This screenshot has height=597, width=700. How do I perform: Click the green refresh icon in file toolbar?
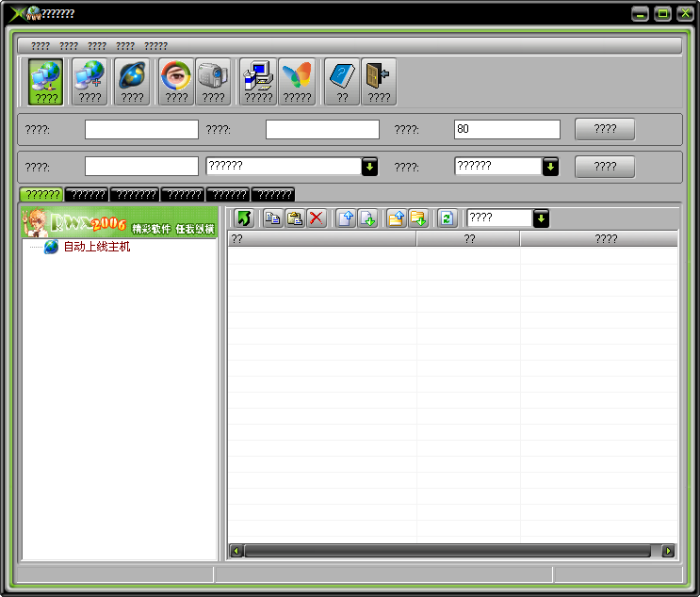(447, 218)
